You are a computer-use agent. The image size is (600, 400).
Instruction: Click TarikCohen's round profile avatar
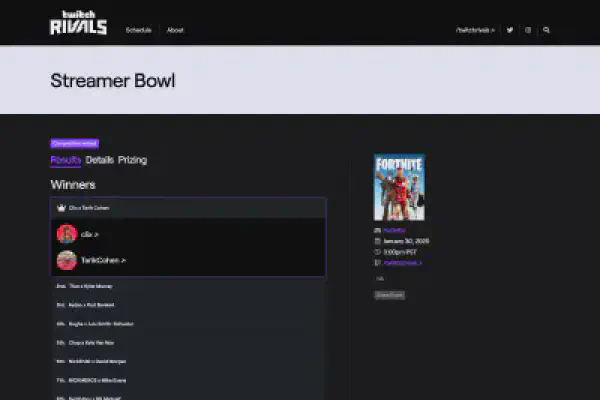pos(67,260)
